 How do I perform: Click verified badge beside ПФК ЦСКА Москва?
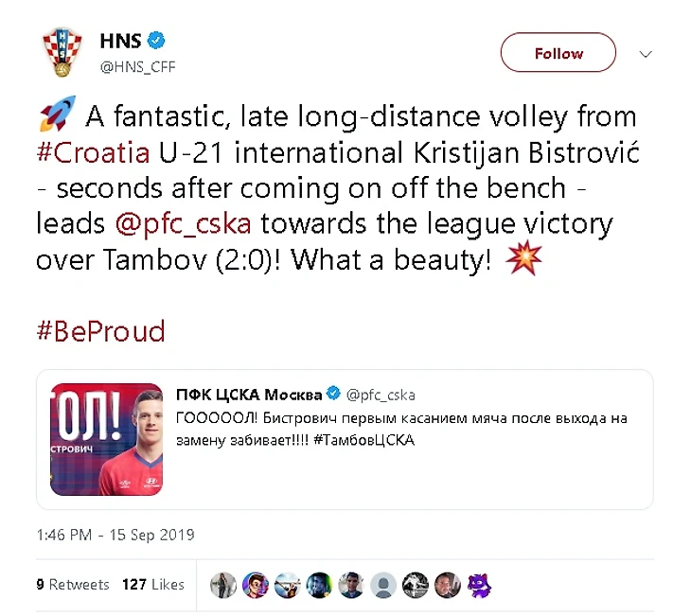[333, 394]
